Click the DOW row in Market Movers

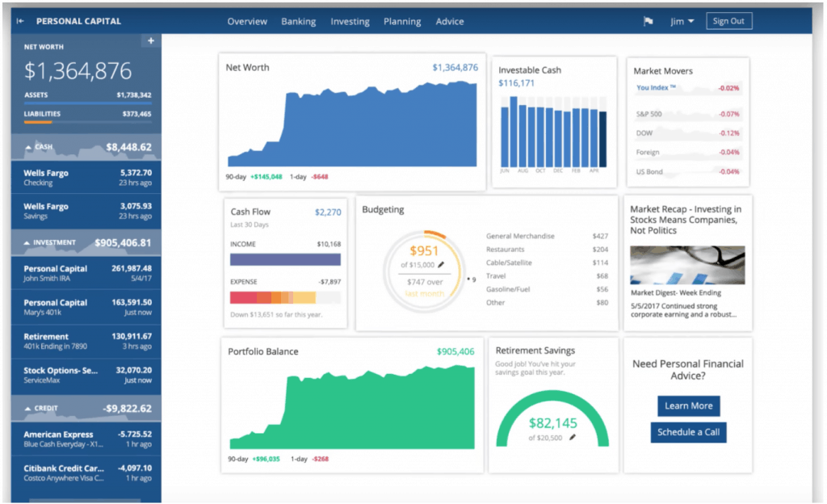click(688, 132)
